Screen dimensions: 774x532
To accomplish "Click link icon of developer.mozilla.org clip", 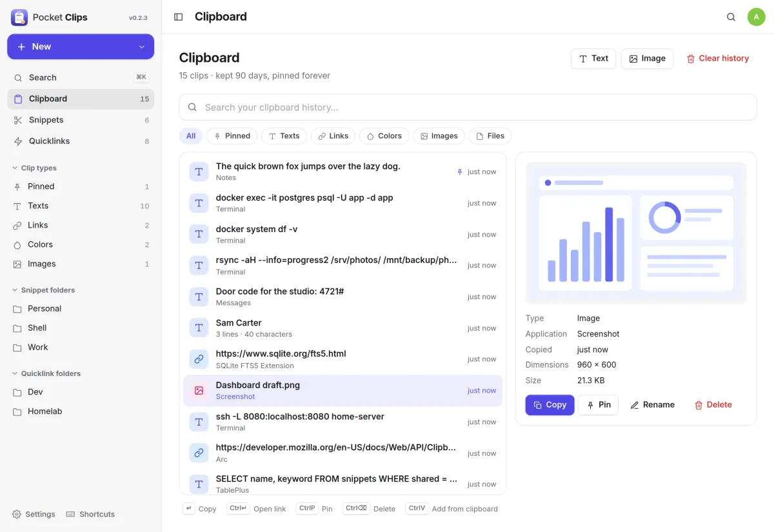I will pyautogui.click(x=199, y=453).
